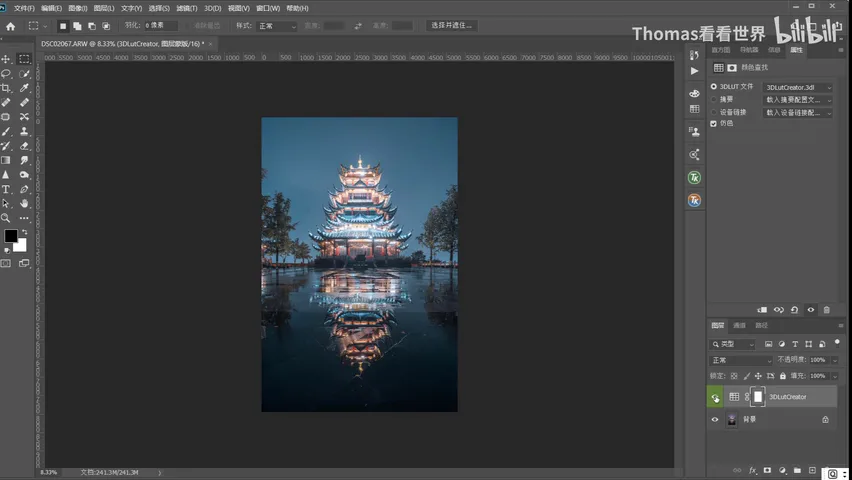Select the Rectangular Marquee tool in the toolbox
The image size is (852, 480).
[x=24, y=59]
